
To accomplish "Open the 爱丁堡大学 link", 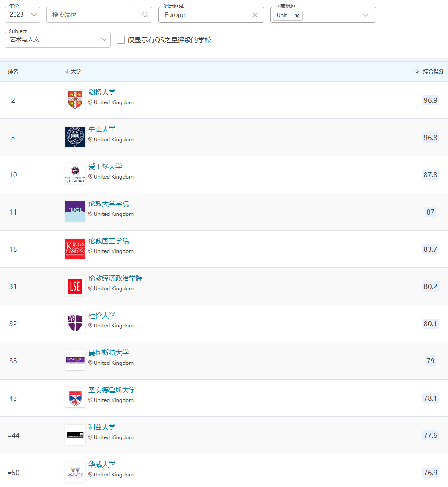I will click(x=105, y=166).
